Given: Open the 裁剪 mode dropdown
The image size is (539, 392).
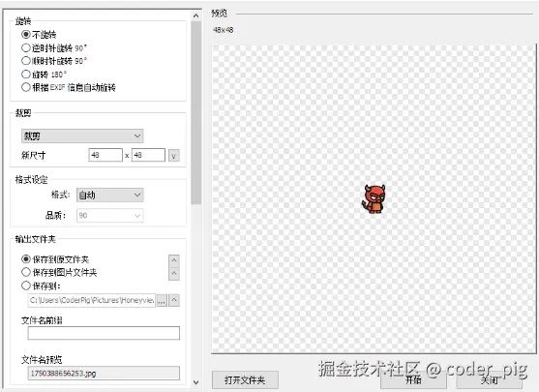Looking at the screenshot, I should pyautogui.click(x=82, y=136).
